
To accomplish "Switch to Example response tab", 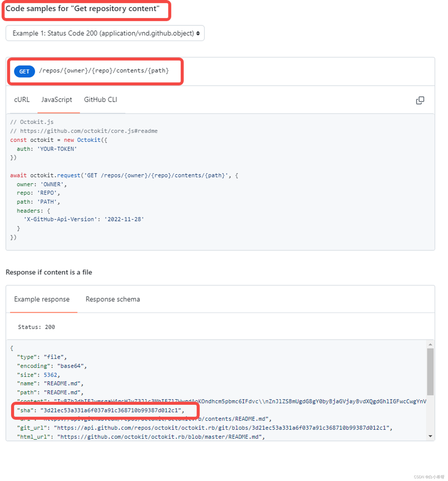I will [x=42, y=299].
